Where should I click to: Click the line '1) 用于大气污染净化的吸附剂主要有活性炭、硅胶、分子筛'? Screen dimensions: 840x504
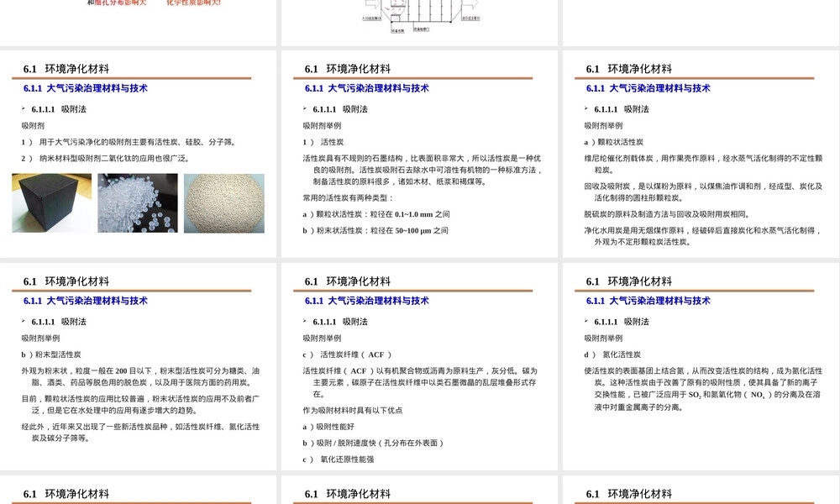tap(129, 142)
